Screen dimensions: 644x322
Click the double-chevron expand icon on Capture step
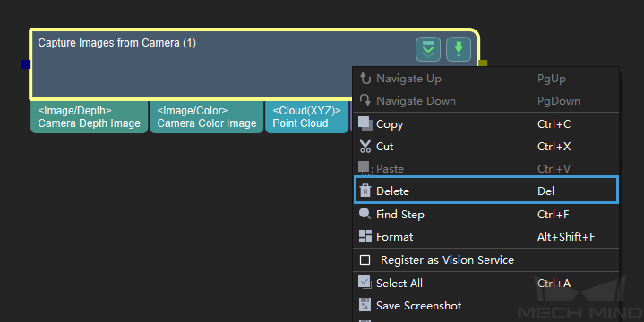[428, 49]
